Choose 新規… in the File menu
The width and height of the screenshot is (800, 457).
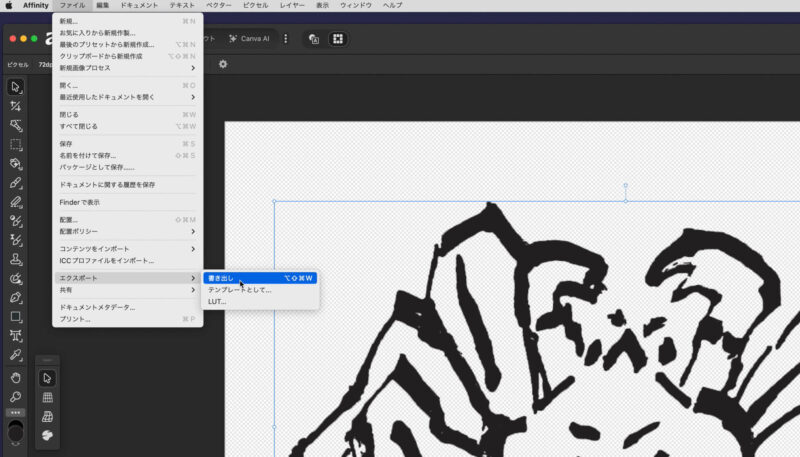tap(128, 21)
